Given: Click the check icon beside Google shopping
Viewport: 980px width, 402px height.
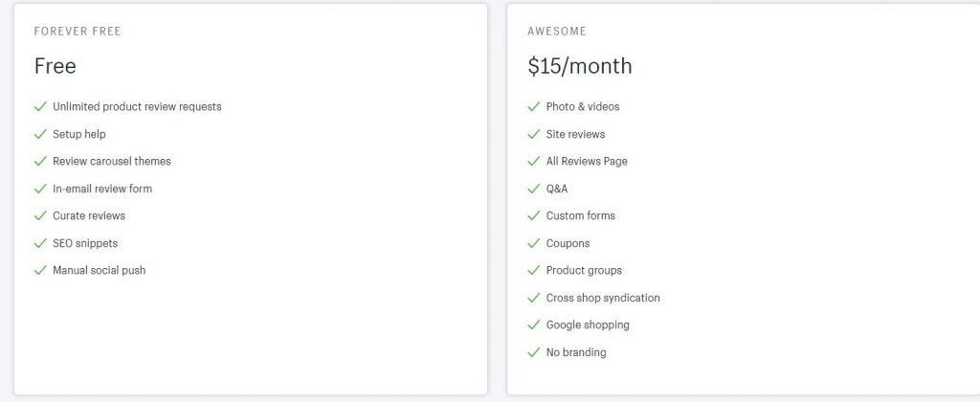Looking at the screenshot, I should tap(534, 324).
